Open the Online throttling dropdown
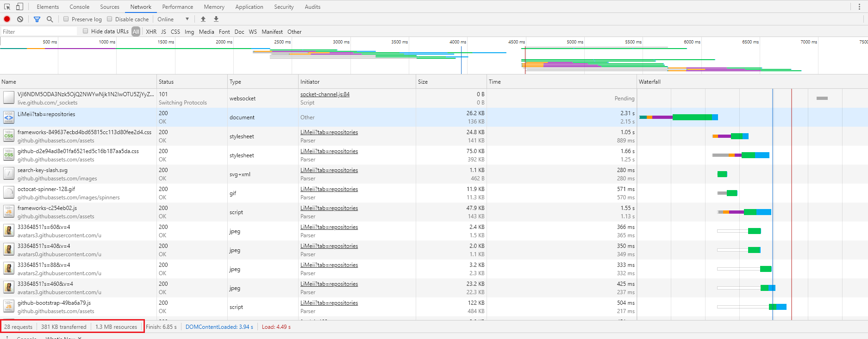Viewport: 868px width, 339px height. [173, 19]
